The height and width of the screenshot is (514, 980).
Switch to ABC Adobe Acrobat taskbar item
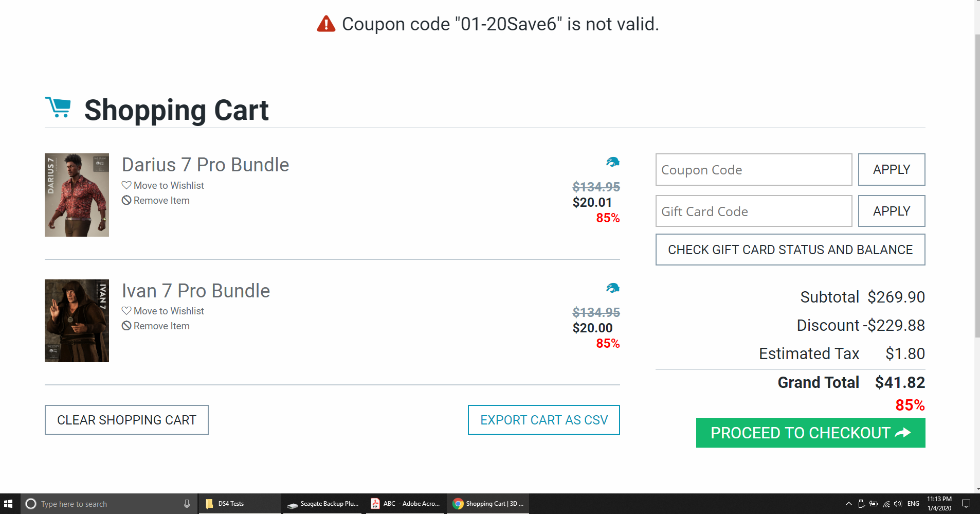click(x=406, y=504)
